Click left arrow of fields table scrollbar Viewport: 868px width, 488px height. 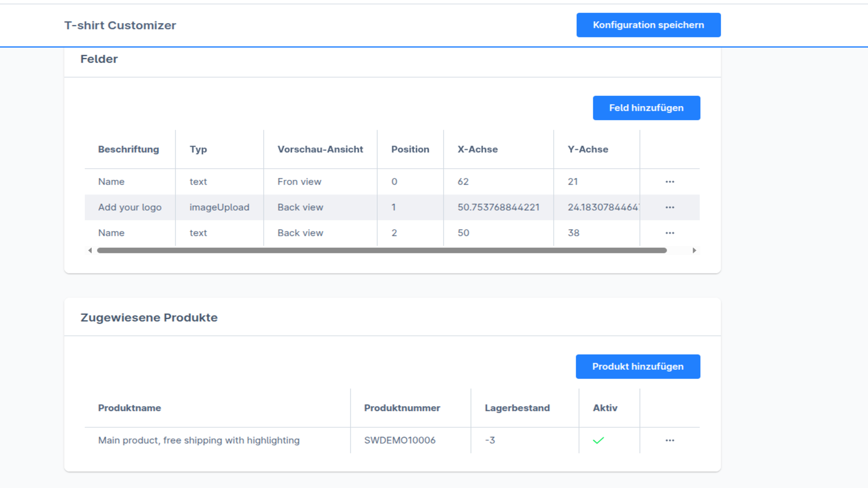(90, 250)
